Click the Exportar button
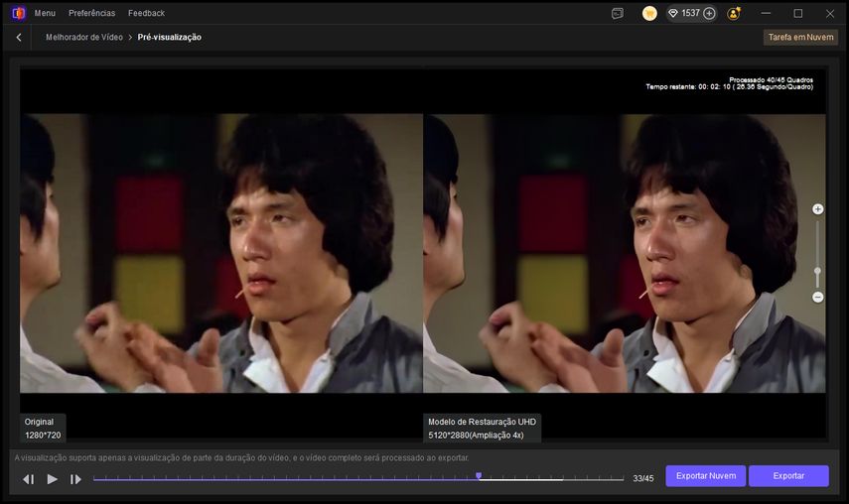Viewport: 849px width, 504px height. click(788, 476)
